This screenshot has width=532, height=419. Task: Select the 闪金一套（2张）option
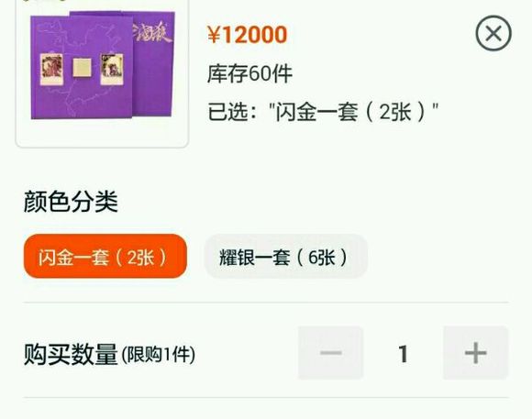pos(105,256)
